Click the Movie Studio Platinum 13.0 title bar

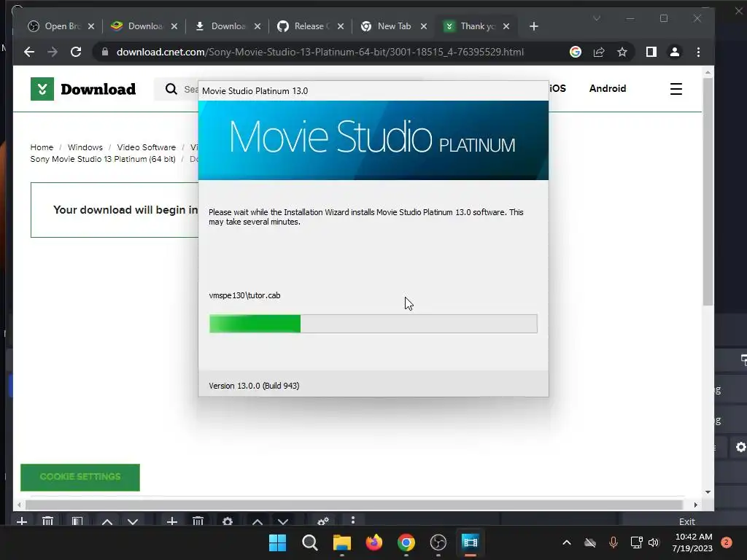pyautogui.click(x=373, y=91)
